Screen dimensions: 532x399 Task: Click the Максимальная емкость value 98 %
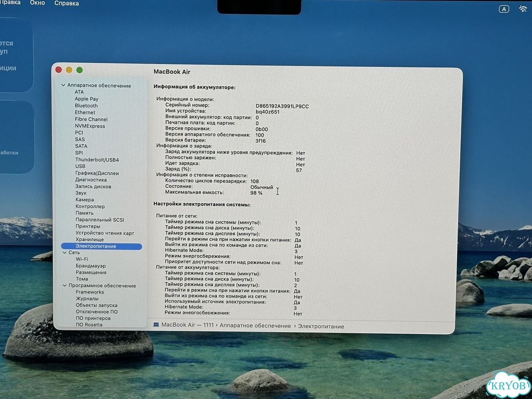tap(256, 193)
